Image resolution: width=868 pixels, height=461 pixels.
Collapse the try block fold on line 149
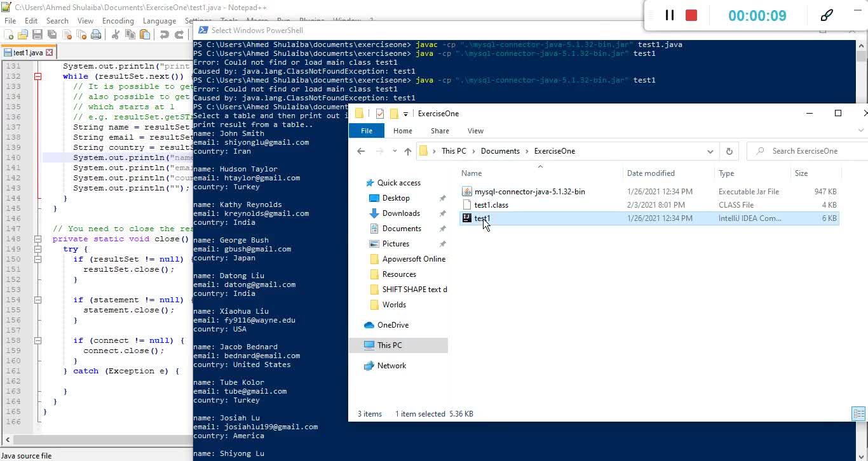click(37, 249)
